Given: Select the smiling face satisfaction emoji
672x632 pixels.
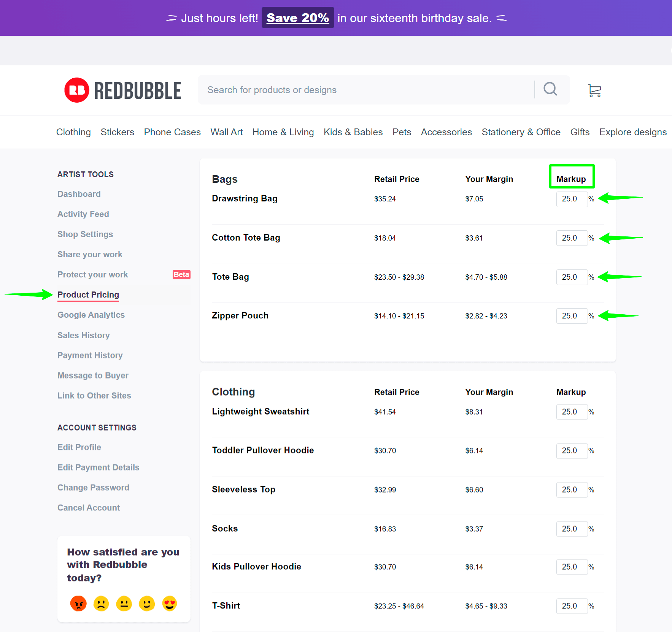Looking at the screenshot, I should (147, 603).
